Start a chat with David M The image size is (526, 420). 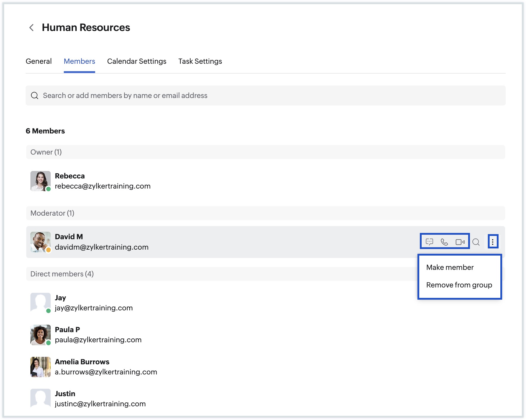(429, 242)
